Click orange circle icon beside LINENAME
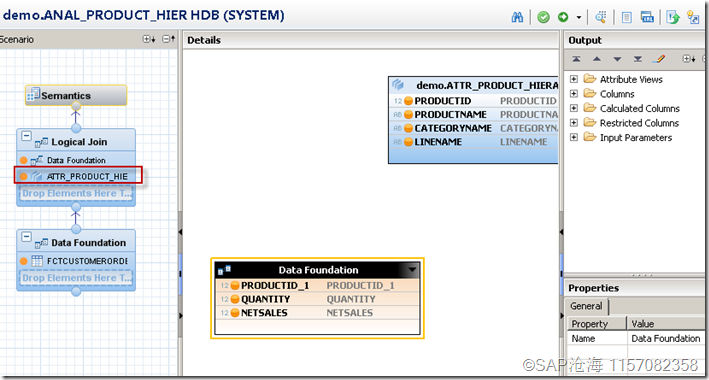The width and height of the screenshot is (709, 380). [x=408, y=142]
